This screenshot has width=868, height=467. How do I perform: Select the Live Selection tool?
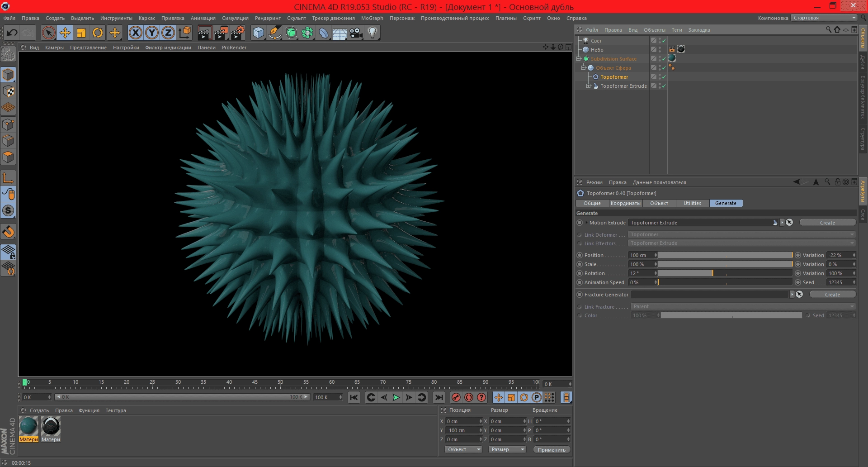(x=48, y=33)
